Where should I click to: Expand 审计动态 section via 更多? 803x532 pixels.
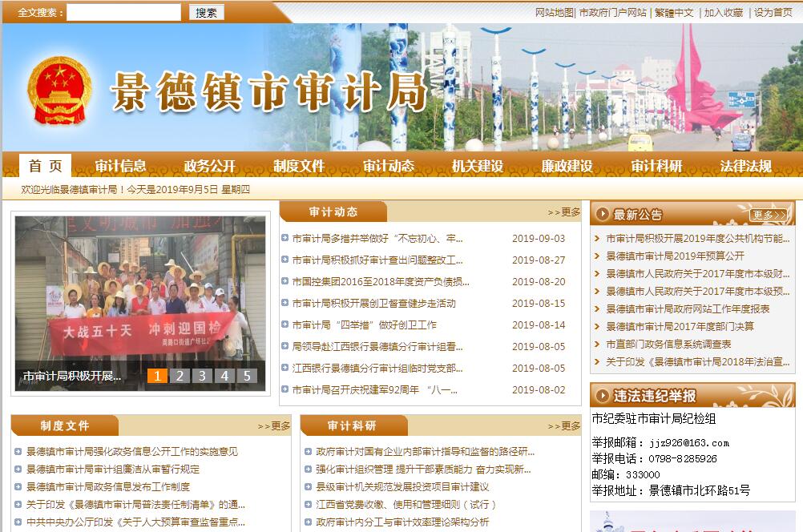[564, 212]
